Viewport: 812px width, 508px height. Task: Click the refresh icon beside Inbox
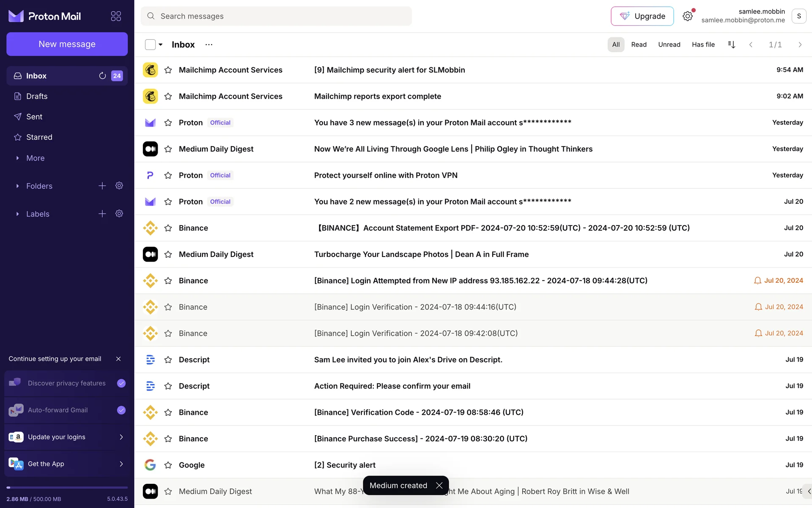[102, 76]
